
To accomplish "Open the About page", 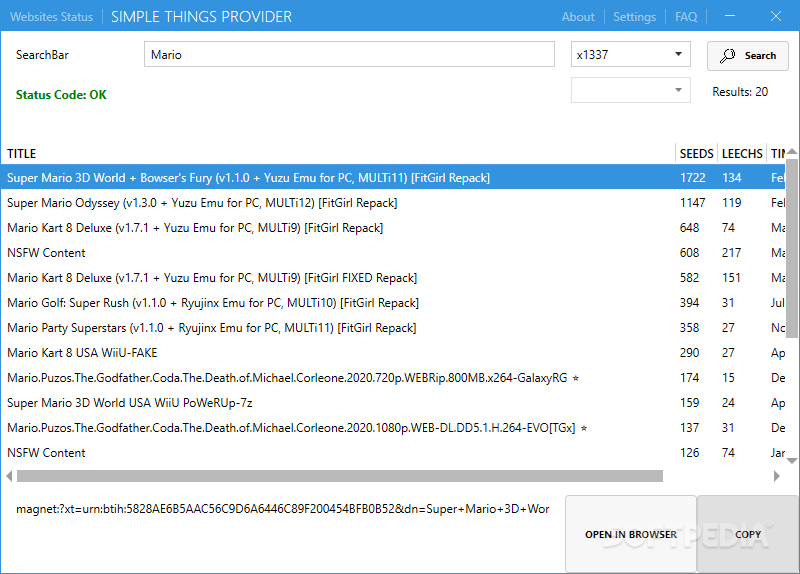I will [x=578, y=17].
